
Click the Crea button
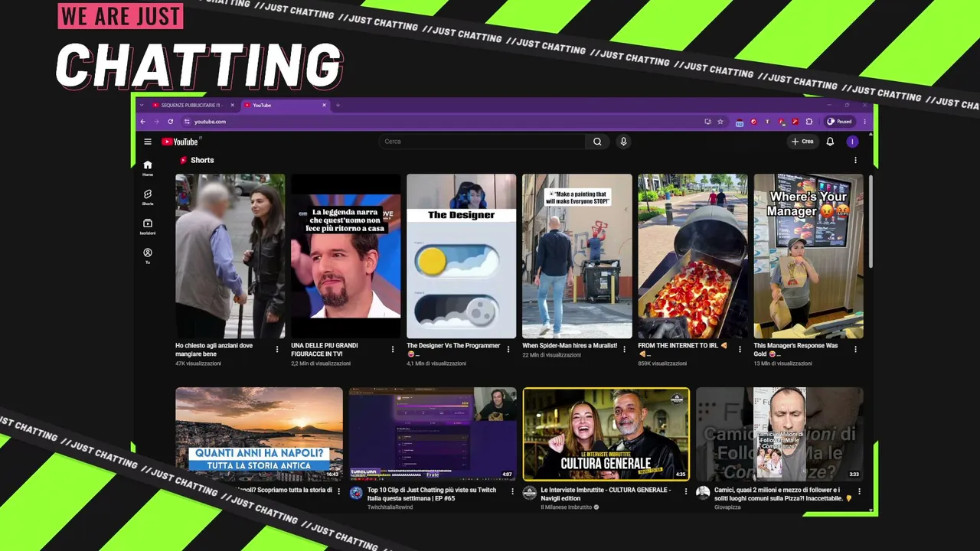[802, 142]
